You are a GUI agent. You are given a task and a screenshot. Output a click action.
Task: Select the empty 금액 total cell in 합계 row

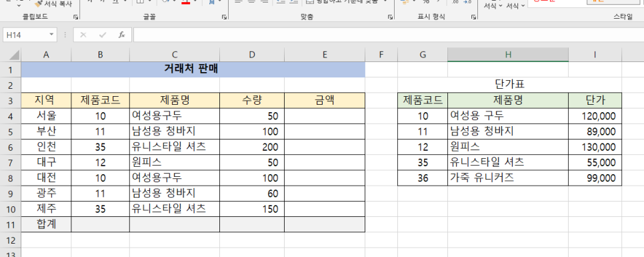(x=325, y=224)
